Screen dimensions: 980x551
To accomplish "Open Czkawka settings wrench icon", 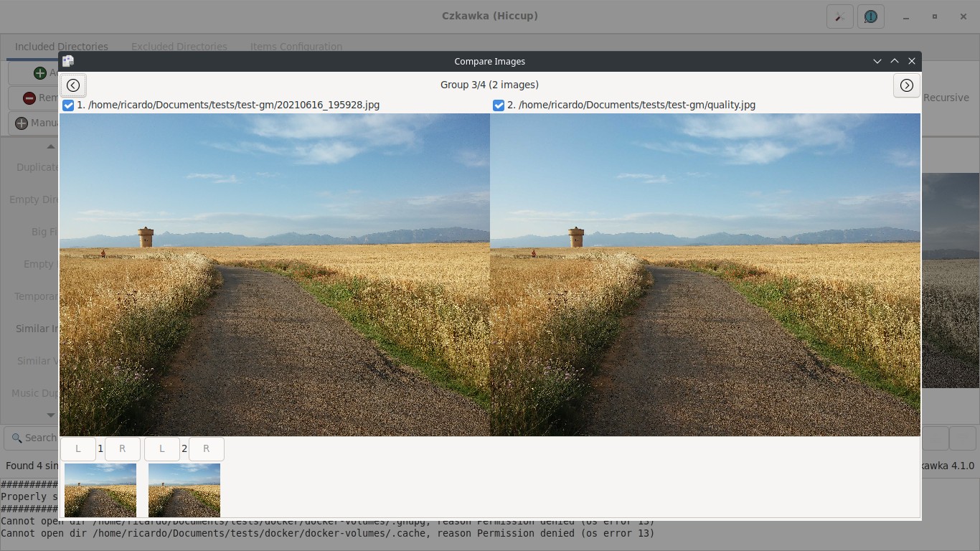I will (840, 16).
